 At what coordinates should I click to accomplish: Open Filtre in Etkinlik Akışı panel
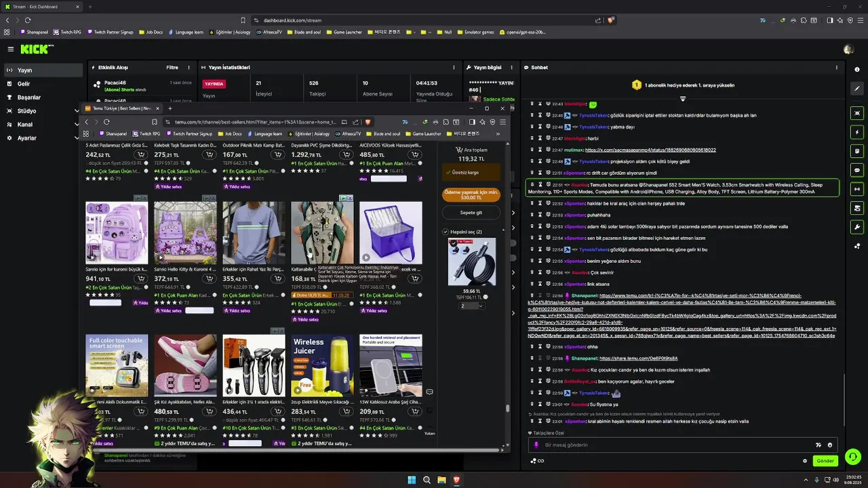pos(172,67)
